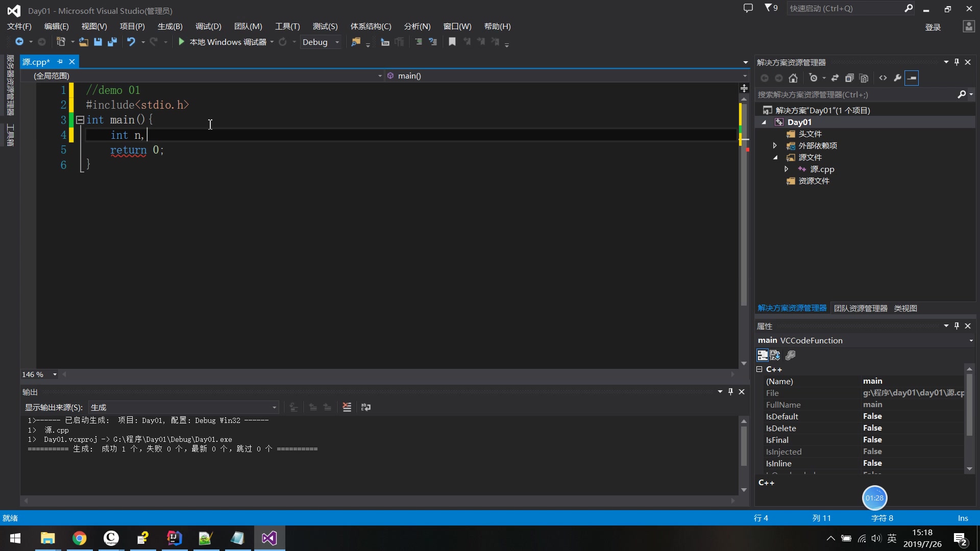Open Properties wrench in Solution Explorer
980x551 pixels.
coord(897,78)
